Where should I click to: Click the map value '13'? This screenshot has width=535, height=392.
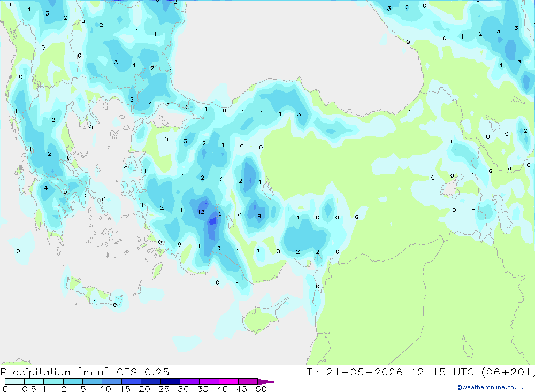[x=201, y=212]
